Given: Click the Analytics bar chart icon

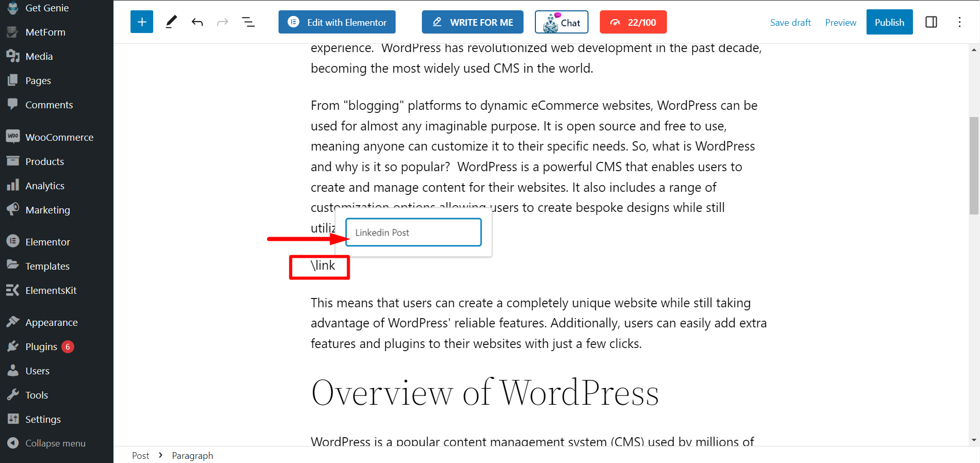Looking at the screenshot, I should (13, 185).
